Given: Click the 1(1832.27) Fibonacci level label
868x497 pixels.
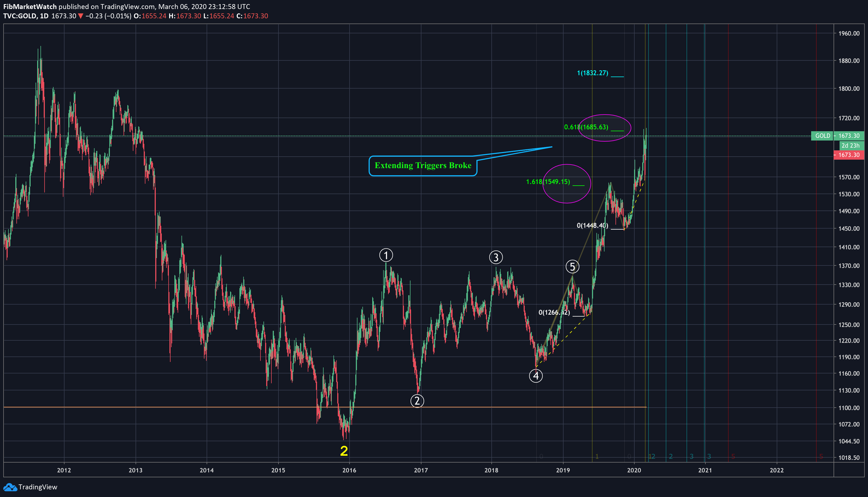Looking at the screenshot, I should (x=592, y=73).
